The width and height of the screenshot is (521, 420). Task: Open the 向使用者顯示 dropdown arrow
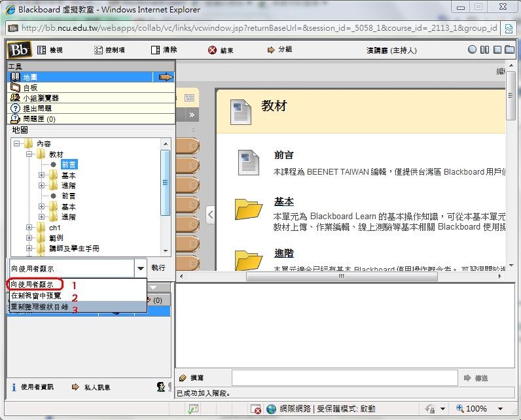click(x=141, y=268)
